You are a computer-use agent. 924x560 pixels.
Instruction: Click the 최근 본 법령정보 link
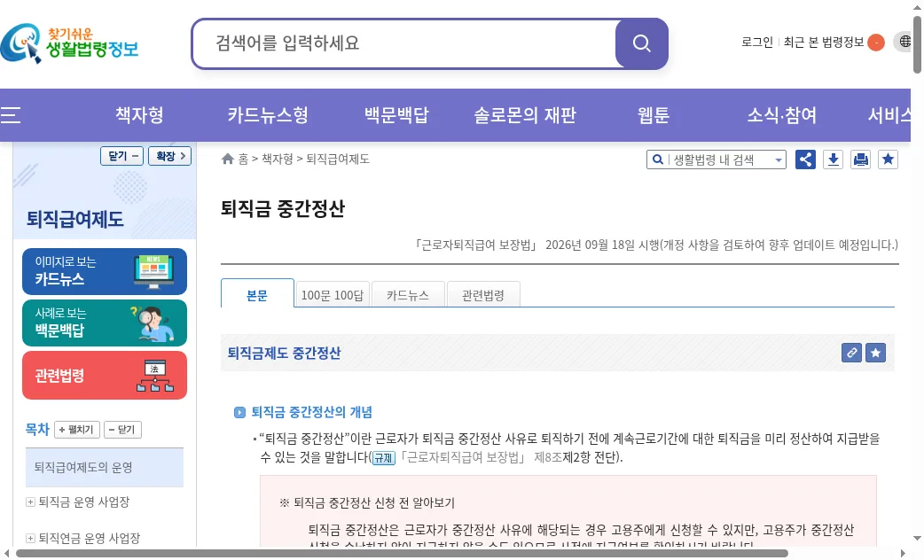[x=823, y=42]
